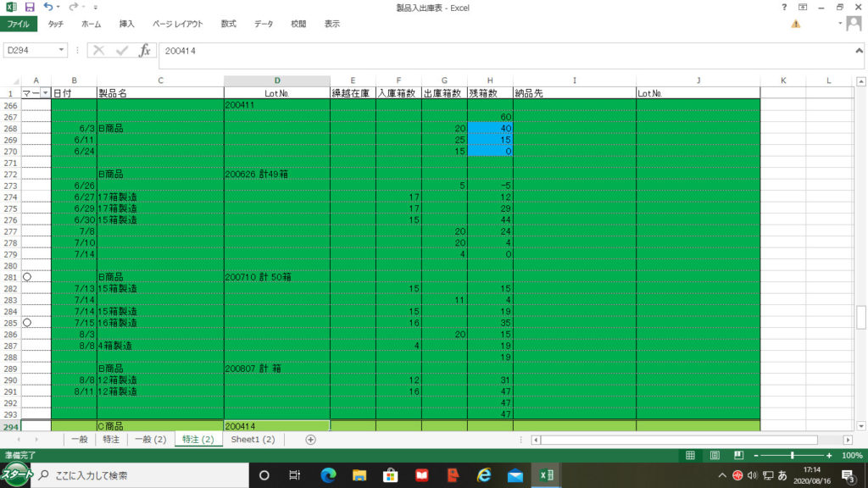Screen dimensions: 868x488
Task: Open the データ ribbon tab
Action: coord(264,25)
